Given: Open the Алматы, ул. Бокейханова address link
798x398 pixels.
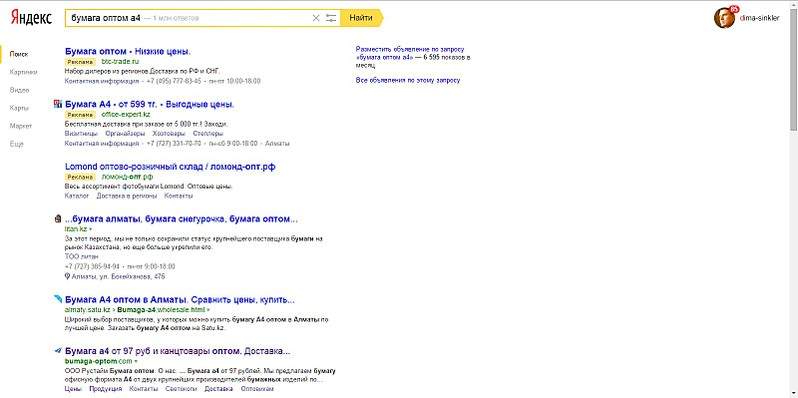Looking at the screenshot, I should click(118, 276).
